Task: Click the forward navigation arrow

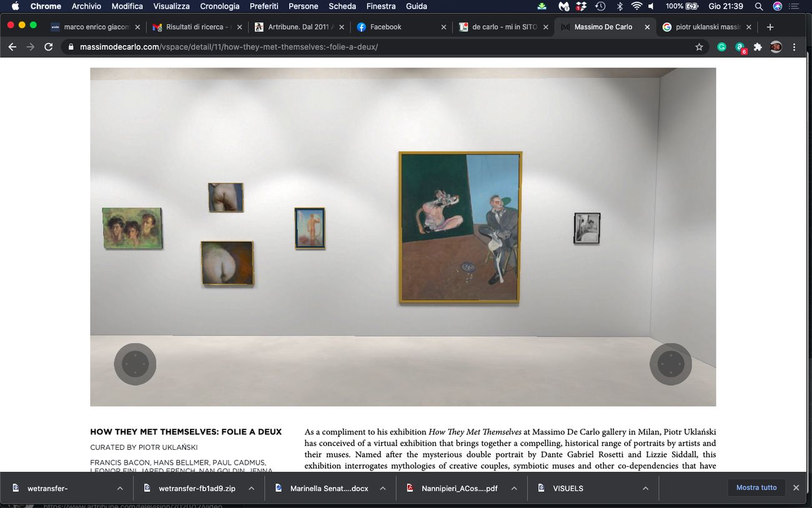Action: [x=30, y=47]
